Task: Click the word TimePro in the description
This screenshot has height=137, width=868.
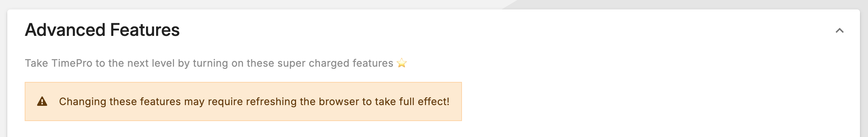Action: pos(72,63)
